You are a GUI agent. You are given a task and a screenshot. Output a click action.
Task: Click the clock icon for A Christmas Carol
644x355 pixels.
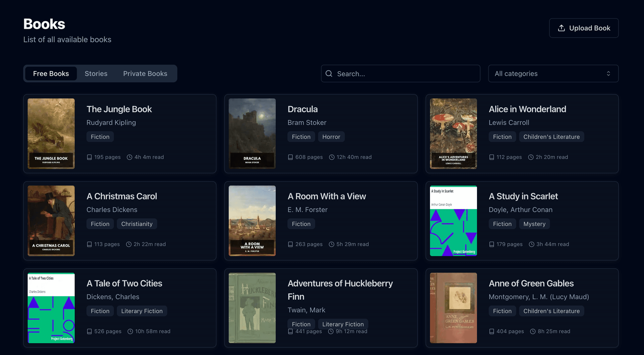click(128, 244)
